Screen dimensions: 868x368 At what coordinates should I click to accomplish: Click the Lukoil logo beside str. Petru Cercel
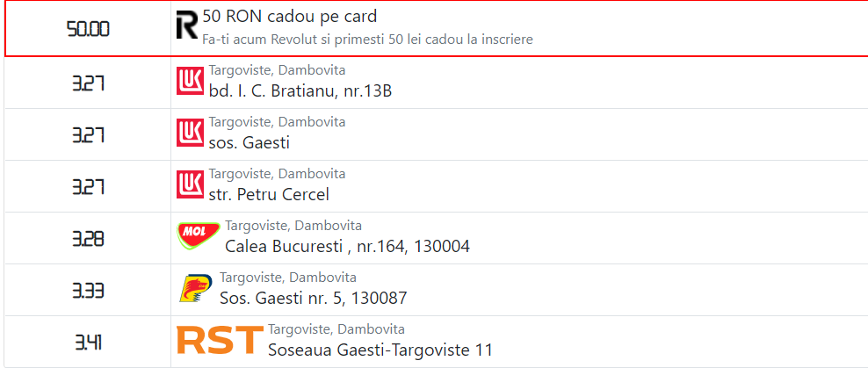pos(191,184)
